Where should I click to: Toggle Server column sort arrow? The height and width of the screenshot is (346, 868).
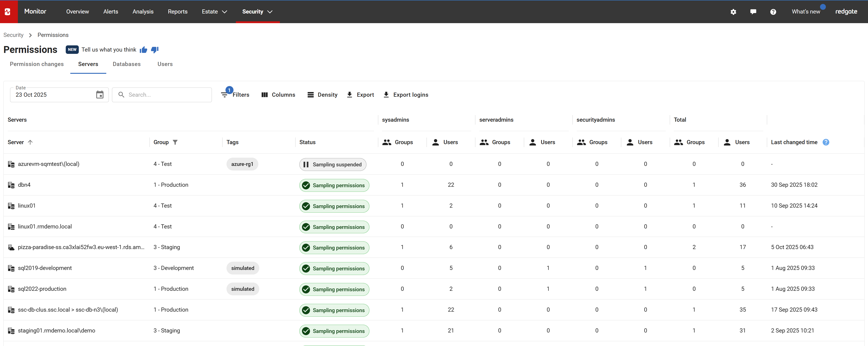[x=30, y=142]
